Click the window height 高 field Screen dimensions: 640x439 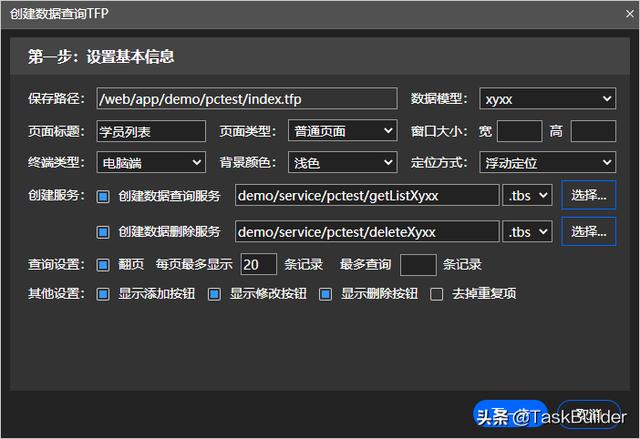[593, 131]
